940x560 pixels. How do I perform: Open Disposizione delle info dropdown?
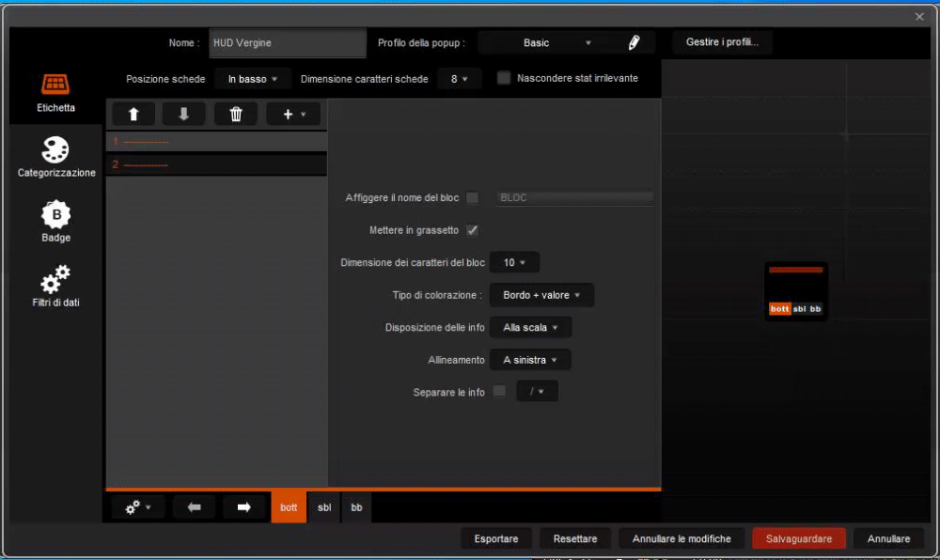pyautogui.click(x=530, y=327)
